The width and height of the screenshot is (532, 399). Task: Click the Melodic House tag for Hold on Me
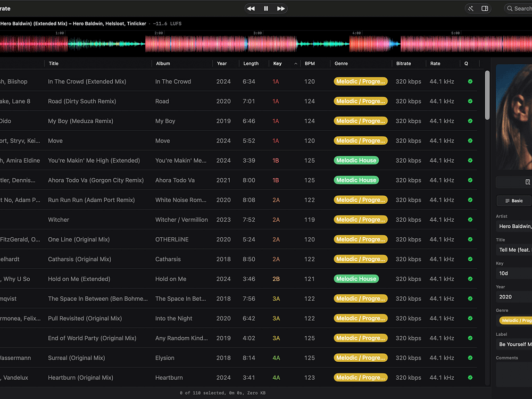click(x=356, y=279)
